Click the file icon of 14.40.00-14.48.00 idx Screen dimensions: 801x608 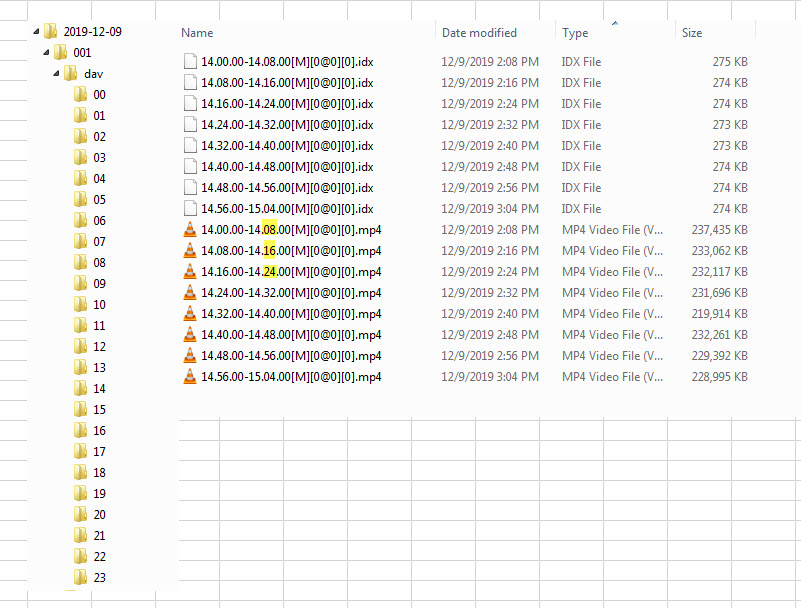[x=190, y=167]
